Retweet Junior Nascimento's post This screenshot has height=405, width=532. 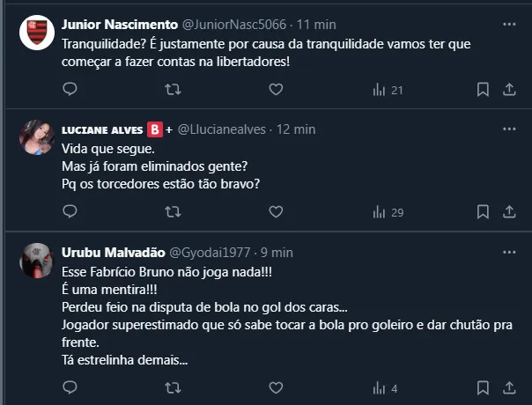[174, 89]
